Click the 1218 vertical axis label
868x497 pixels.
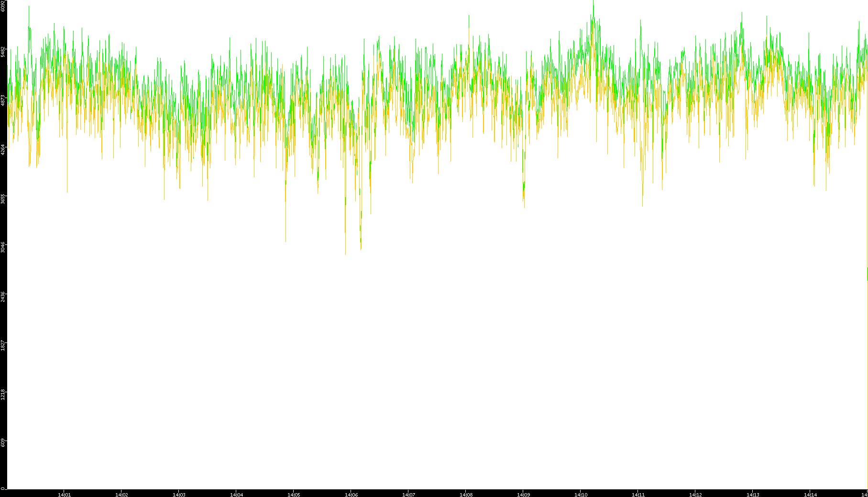point(3,394)
